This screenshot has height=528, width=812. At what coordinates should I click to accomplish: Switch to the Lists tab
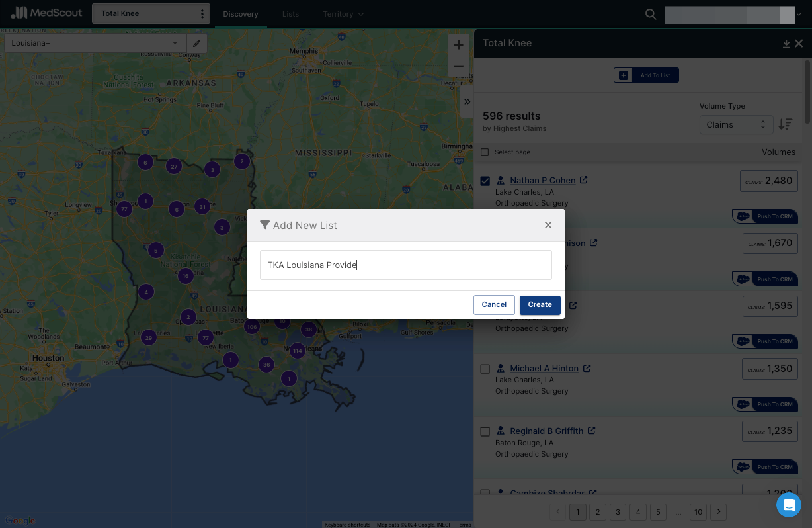point(290,14)
